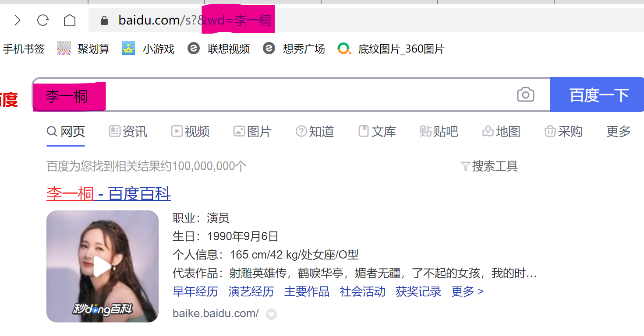Image resolution: width=644 pixels, height=336 pixels.
Task: Open the 联想视频 bookmark icon
Action: coord(194,49)
